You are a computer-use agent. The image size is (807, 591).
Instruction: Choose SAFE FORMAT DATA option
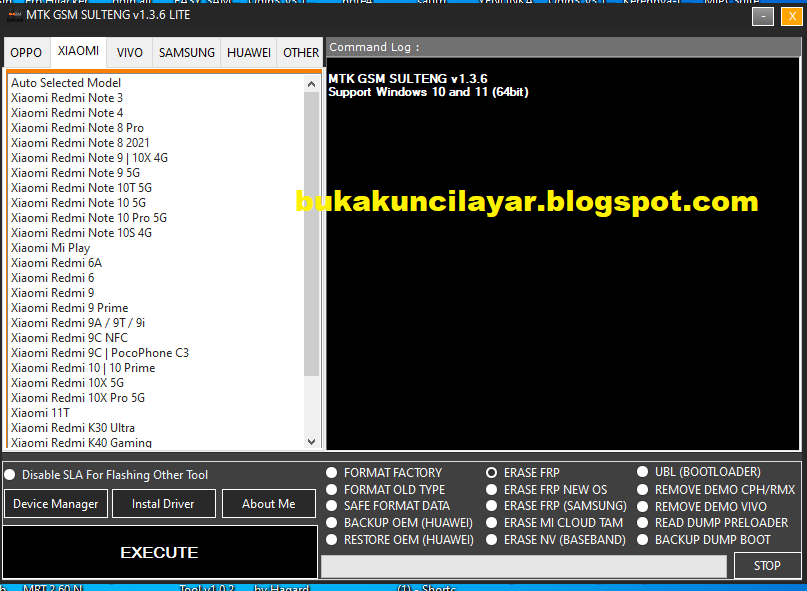pyautogui.click(x=390, y=506)
